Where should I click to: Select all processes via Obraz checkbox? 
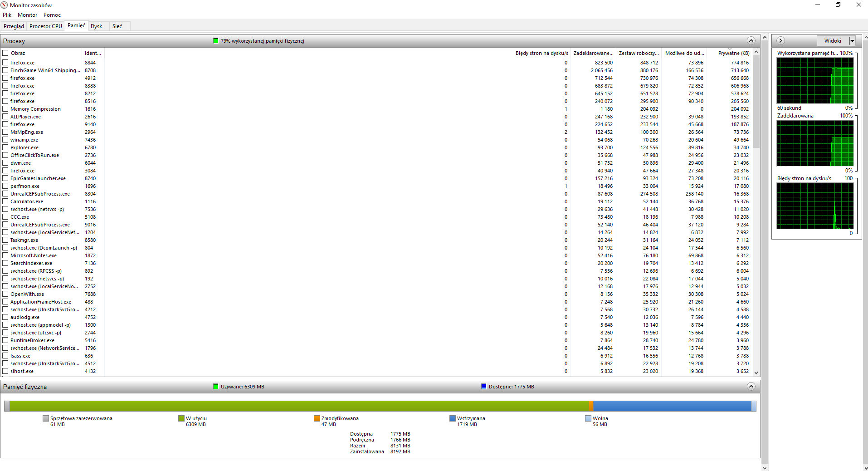pos(5,53)
